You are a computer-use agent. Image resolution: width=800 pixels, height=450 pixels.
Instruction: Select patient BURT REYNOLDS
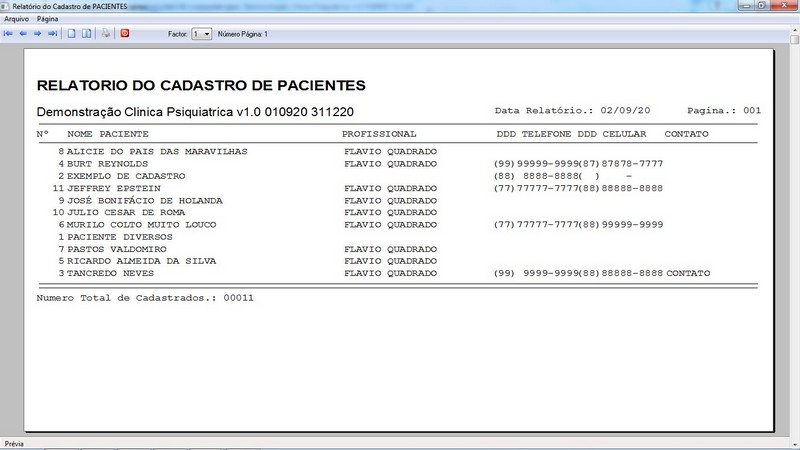(x=107, y=164)
